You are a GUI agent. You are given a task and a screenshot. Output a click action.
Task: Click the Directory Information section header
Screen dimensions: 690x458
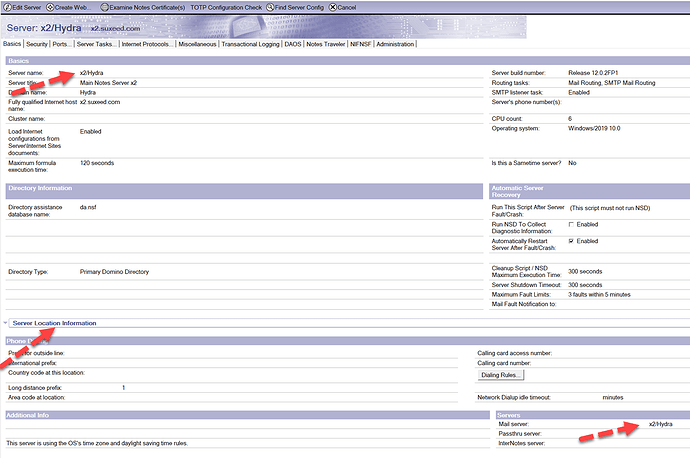tap(244, 191)
